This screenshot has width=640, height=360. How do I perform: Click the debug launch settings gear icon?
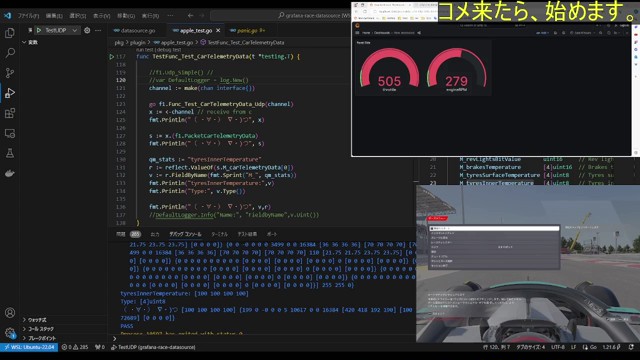[x=87, y=30]
